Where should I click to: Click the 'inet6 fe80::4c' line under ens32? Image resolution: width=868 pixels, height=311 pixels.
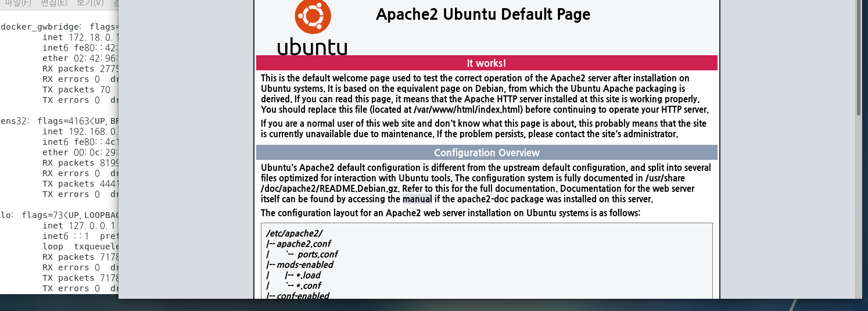click(x=80, y=142)
